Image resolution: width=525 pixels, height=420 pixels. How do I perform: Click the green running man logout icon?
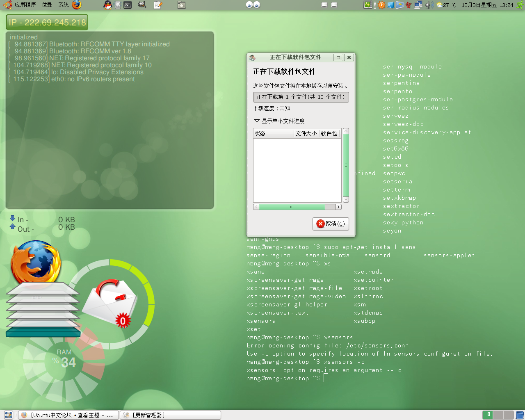pos(520,5)
